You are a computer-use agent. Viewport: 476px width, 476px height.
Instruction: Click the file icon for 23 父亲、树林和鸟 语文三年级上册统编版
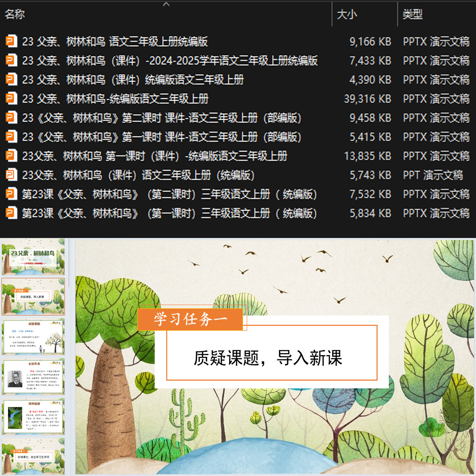(x=11, y=41)
